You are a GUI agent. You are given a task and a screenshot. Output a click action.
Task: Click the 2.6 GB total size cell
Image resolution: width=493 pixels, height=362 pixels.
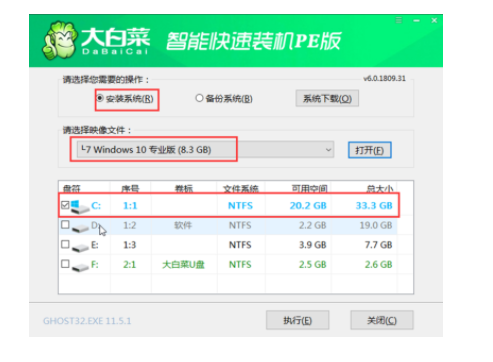(x=378, y=265)
